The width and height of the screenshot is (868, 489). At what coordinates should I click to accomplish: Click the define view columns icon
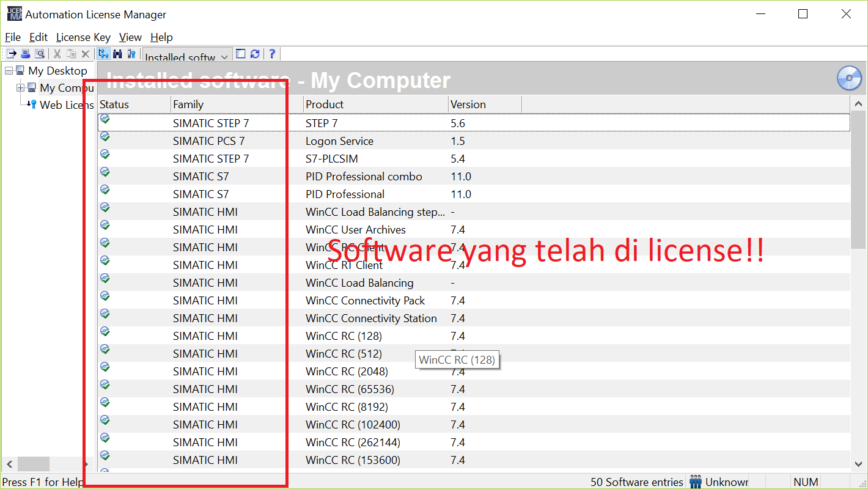click(x=241, y=54)
